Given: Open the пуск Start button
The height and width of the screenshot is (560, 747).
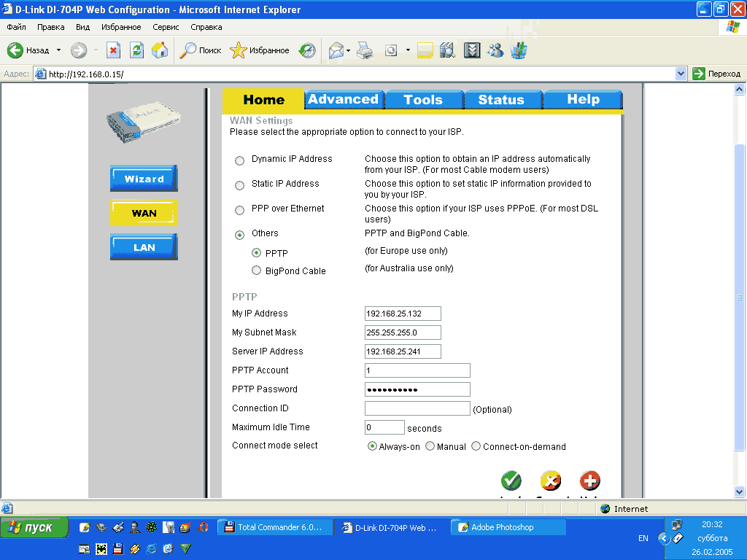Looking at the screenshot, I should [34, 528].
